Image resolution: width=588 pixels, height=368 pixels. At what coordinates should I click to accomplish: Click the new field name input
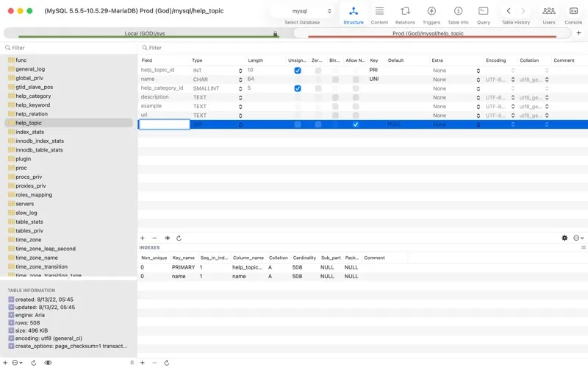[x=164, y=124]
